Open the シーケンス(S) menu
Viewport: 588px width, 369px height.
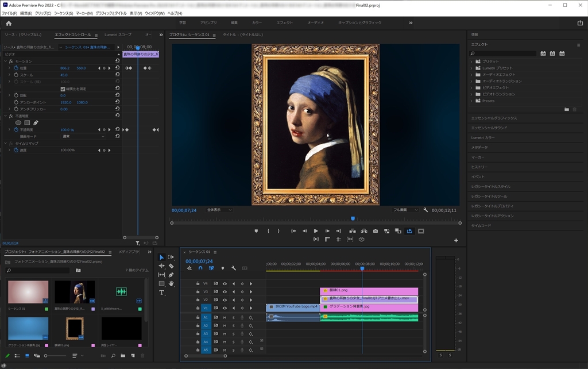click(x=63, y=13)
